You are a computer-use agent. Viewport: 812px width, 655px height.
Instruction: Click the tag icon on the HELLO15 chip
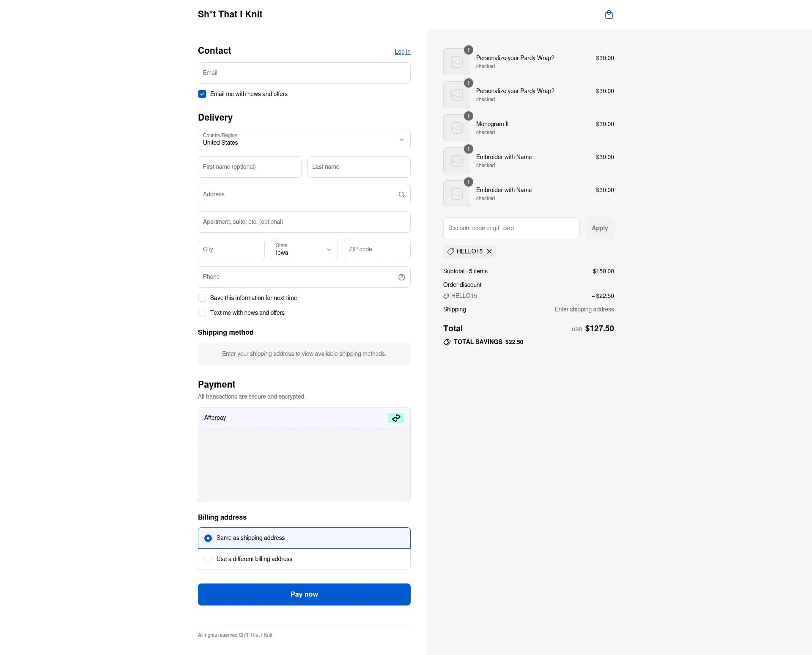tap(451, 251)
